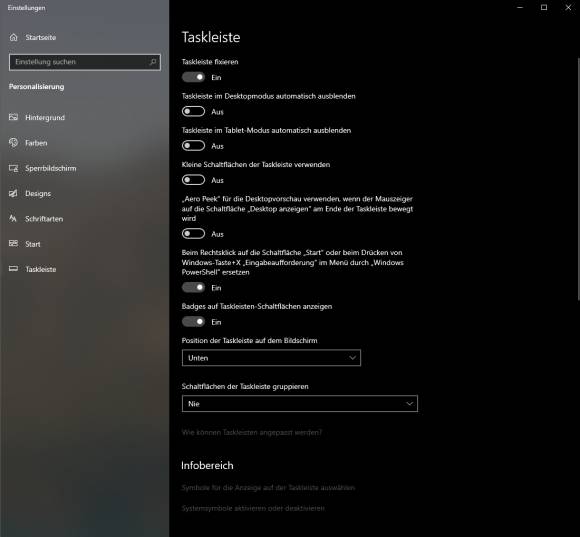Turn on Kleine Schaltflächen der Taskleiste
580x537 pixels.
(x=193, y=180)
